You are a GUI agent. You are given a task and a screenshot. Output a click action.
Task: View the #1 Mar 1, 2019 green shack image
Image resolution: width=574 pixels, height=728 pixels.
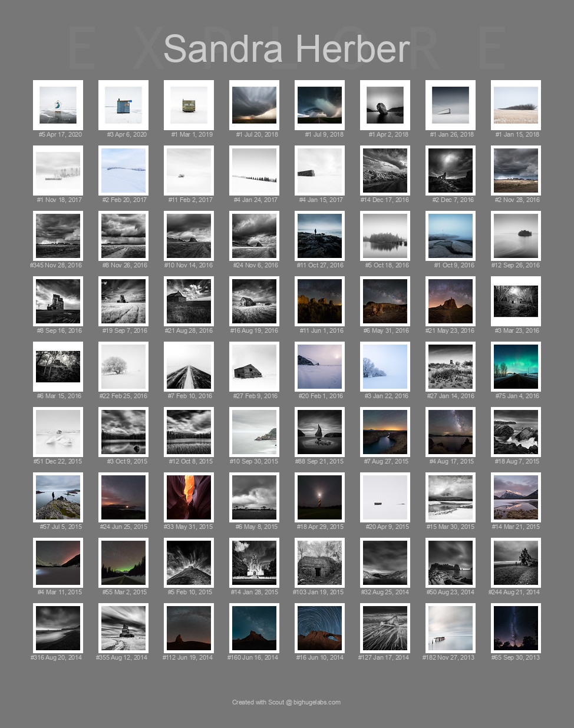[189, 105]
